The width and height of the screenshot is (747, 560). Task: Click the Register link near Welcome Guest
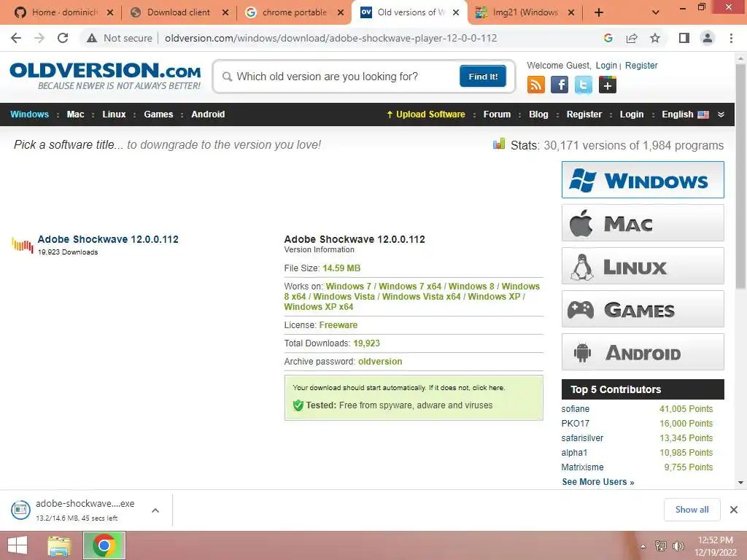(x=641, y=65)
